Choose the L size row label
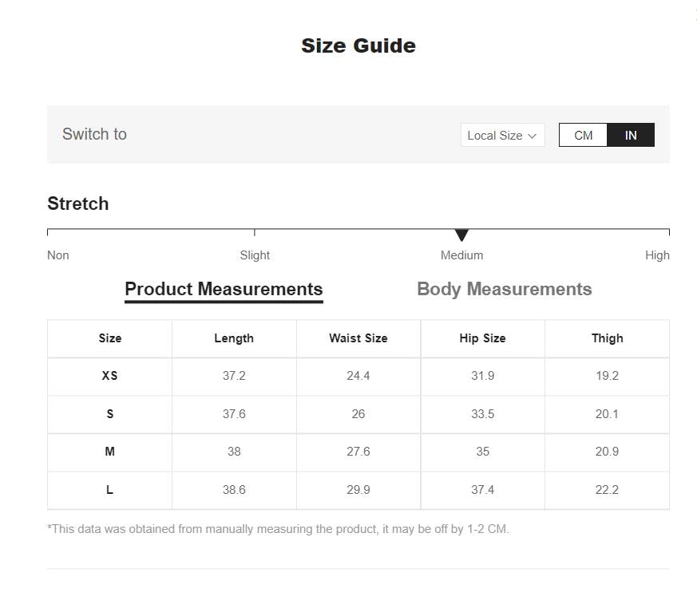 (x=109, y=490)
